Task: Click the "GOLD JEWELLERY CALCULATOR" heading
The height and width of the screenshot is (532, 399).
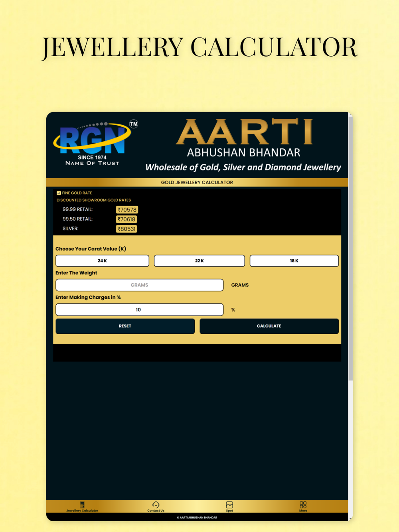Action: 197,183
